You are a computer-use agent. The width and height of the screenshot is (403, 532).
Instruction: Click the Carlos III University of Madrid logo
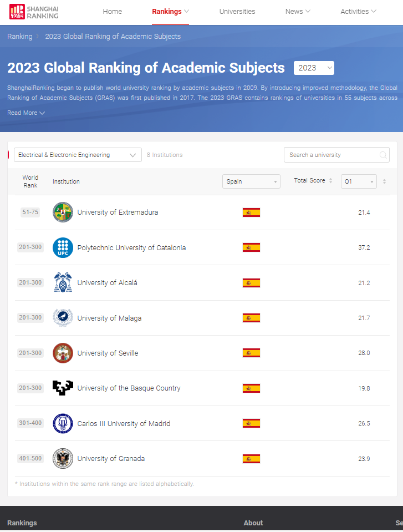click(x=63, y=423)
